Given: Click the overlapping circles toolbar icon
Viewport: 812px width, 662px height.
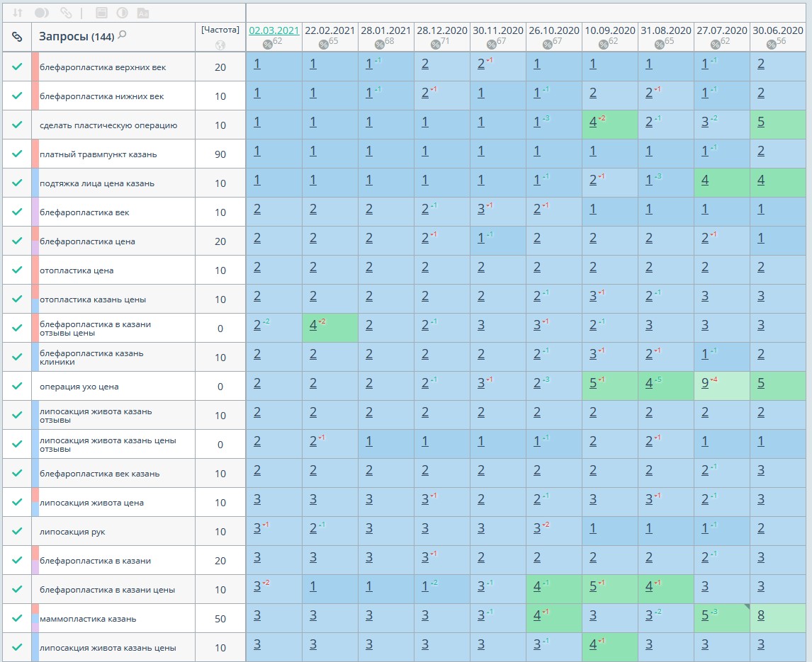Looking at the screenshot, I should (42, 13).
